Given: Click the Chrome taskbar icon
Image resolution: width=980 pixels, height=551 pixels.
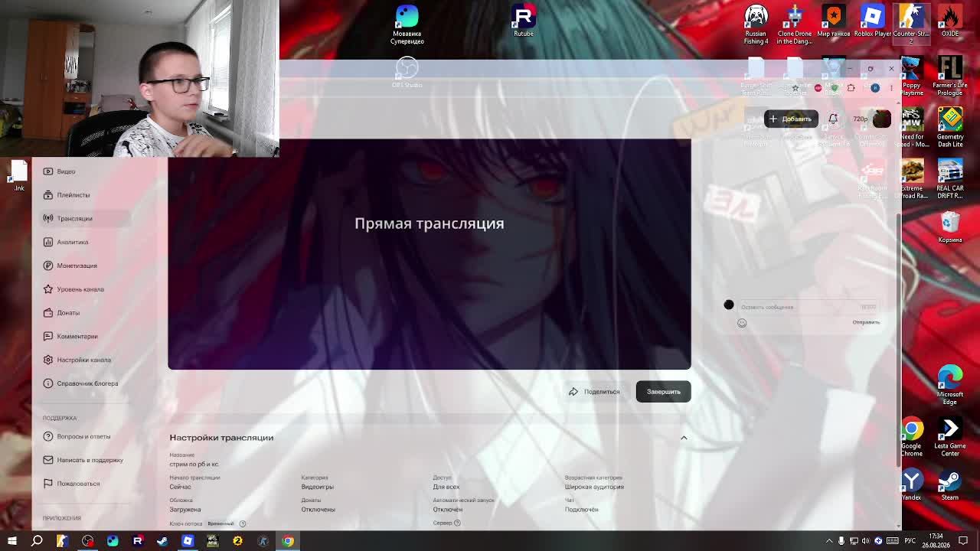Looking at the screenshot, I should pos(288,541).
